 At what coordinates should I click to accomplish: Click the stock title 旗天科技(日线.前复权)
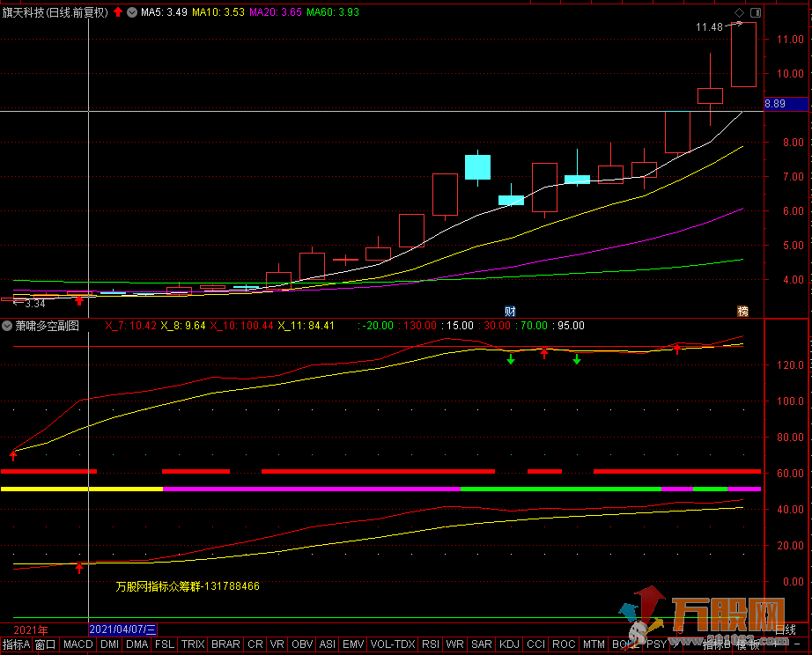55,12
